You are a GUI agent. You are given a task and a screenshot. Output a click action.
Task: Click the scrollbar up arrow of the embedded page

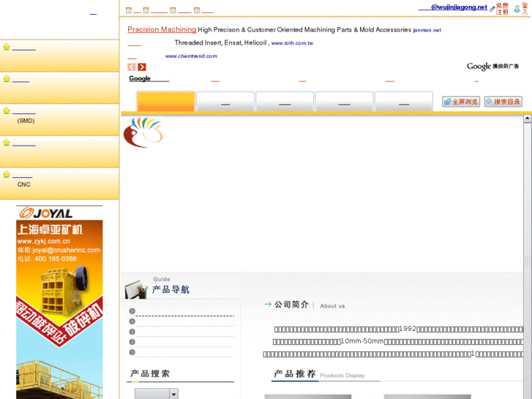pos(528,118)
